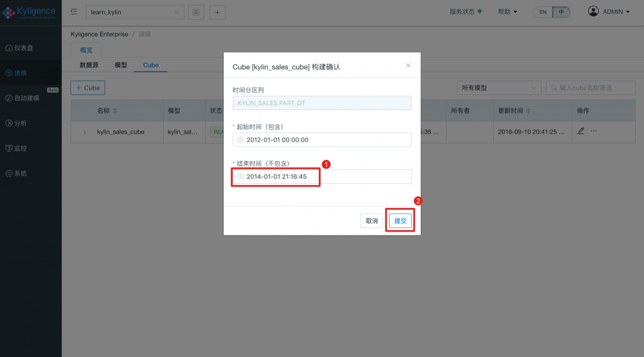Focus the cube name search field
The height and width of the screenshot is (357, 644).
click(x=591, y=88)
